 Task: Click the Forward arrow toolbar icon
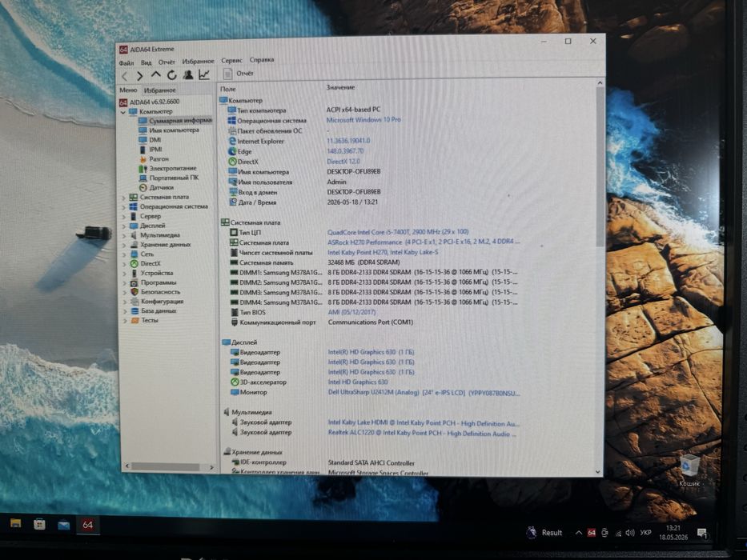click(139, 76)
